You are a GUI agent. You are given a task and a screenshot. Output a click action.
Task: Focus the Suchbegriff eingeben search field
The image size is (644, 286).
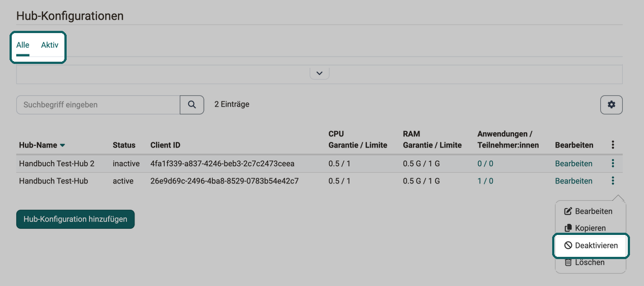pos(98,104)
